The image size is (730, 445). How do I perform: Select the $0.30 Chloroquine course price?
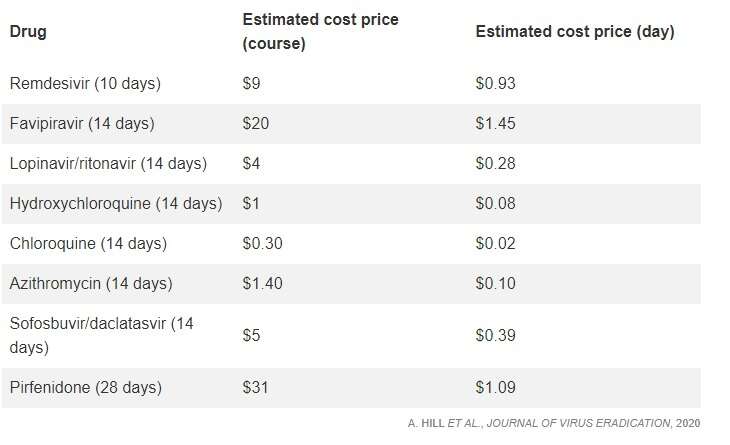pyautogui.click(x=262, y=244)
